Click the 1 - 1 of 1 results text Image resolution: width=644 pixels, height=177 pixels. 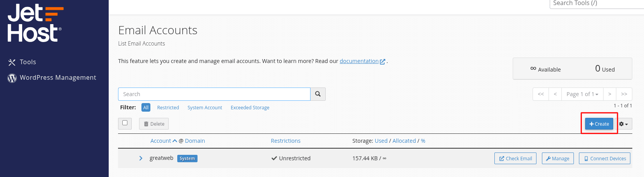(x=623, y=105)
